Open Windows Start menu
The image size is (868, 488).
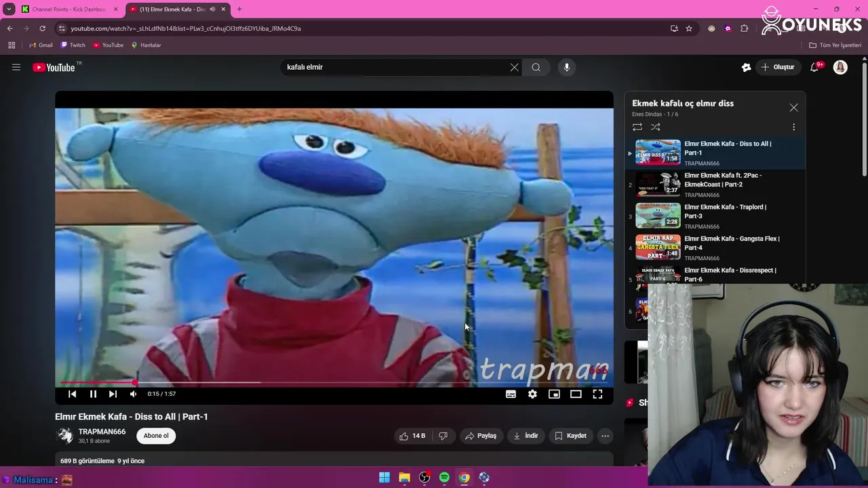click(x=384, y=478)
